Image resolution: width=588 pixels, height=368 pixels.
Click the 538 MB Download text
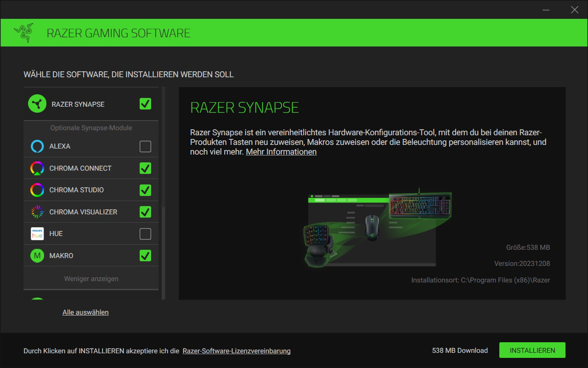460,351
